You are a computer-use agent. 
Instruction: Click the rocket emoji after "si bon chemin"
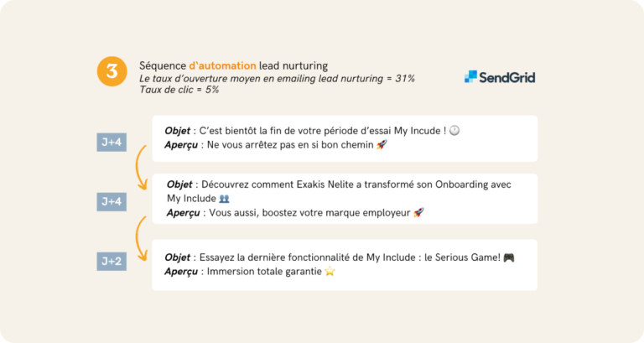[382, 144]
